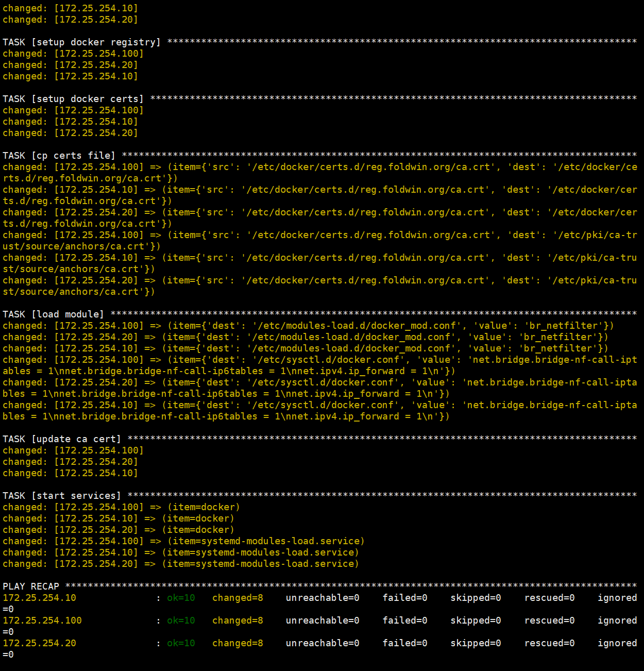Select the 'PLAY RECAP' header line

click(31, 586)
